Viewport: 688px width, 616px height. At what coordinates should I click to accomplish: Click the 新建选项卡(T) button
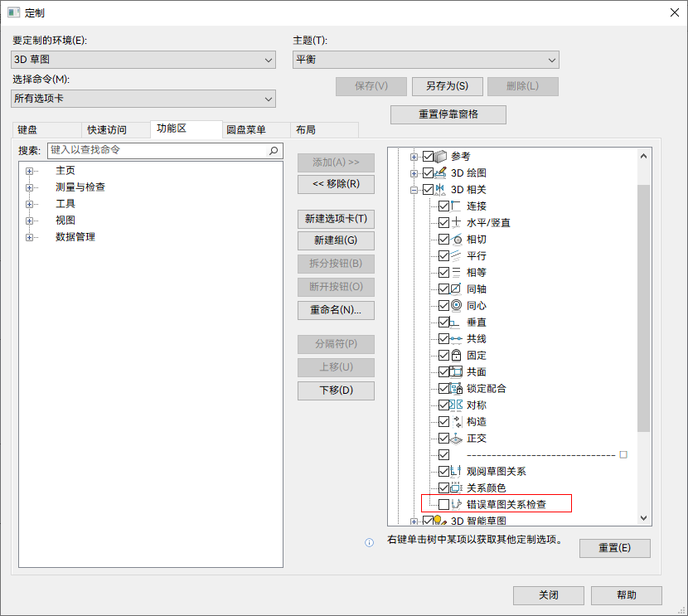point(336,219)
